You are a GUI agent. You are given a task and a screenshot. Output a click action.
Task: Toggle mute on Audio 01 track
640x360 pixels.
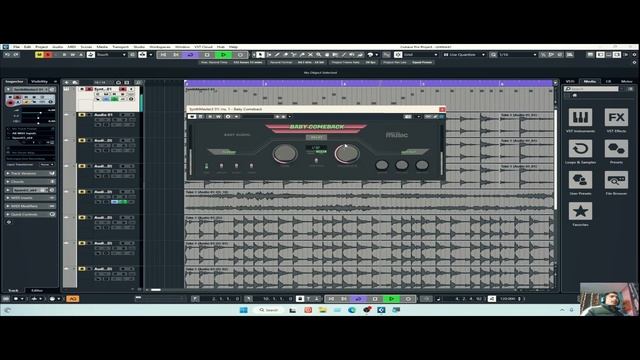82,115
